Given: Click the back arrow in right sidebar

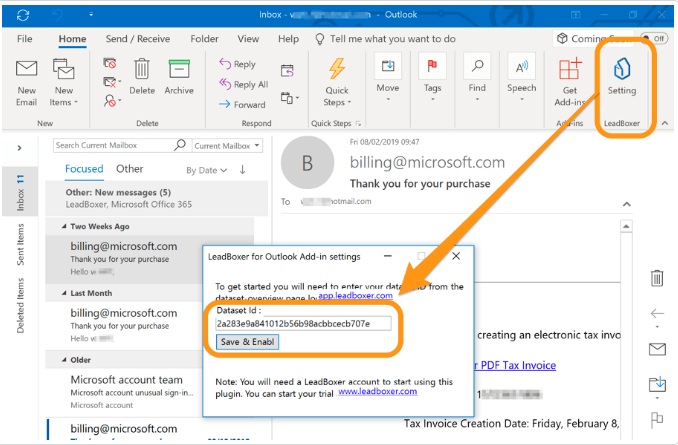Looking at the screenshot, I should click(657, 313).
